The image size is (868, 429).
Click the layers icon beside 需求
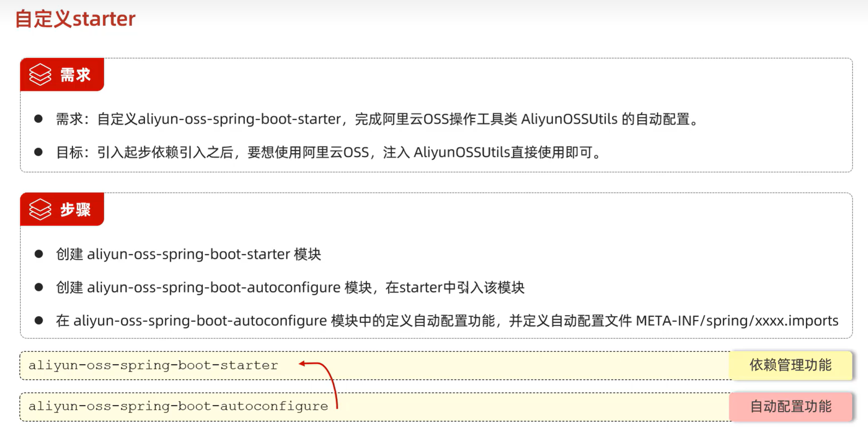(x=40, y=74)
